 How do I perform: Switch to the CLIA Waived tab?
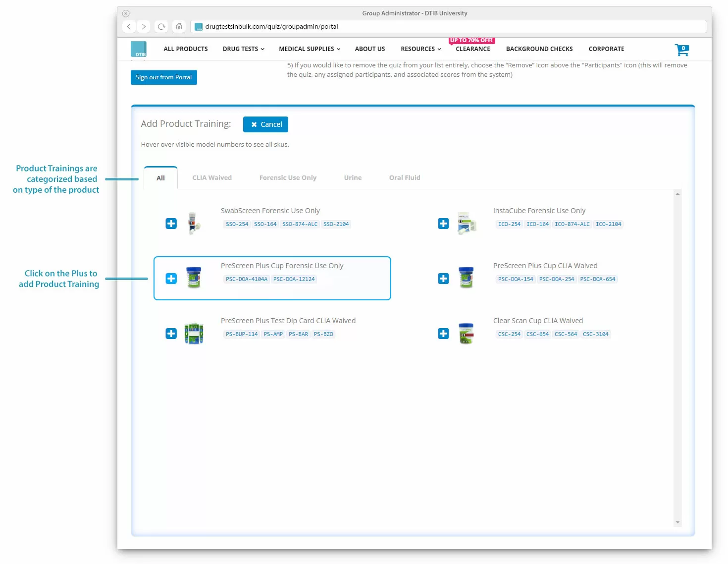212,178
